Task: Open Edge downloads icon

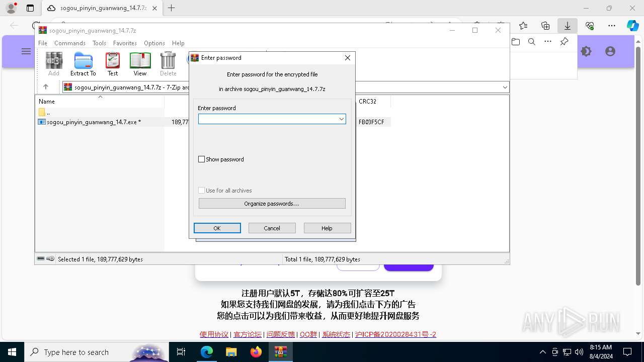Action: click(568, 26)
